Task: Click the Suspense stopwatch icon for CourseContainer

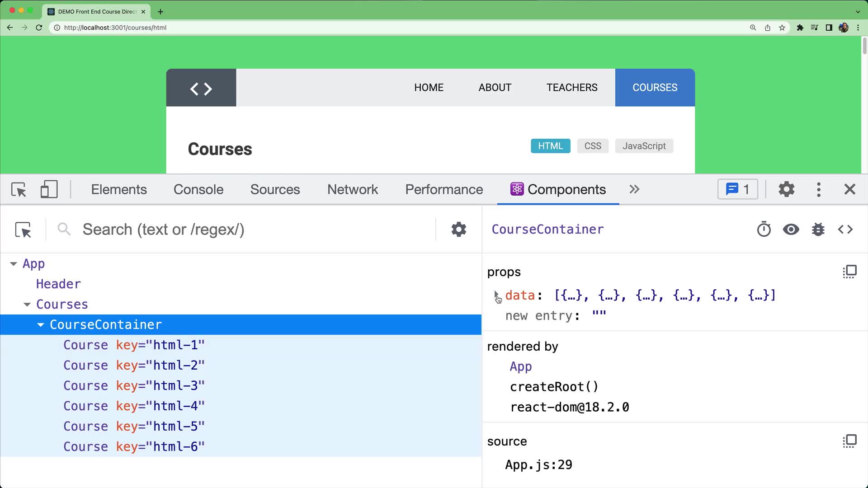Action: [764, 229]
